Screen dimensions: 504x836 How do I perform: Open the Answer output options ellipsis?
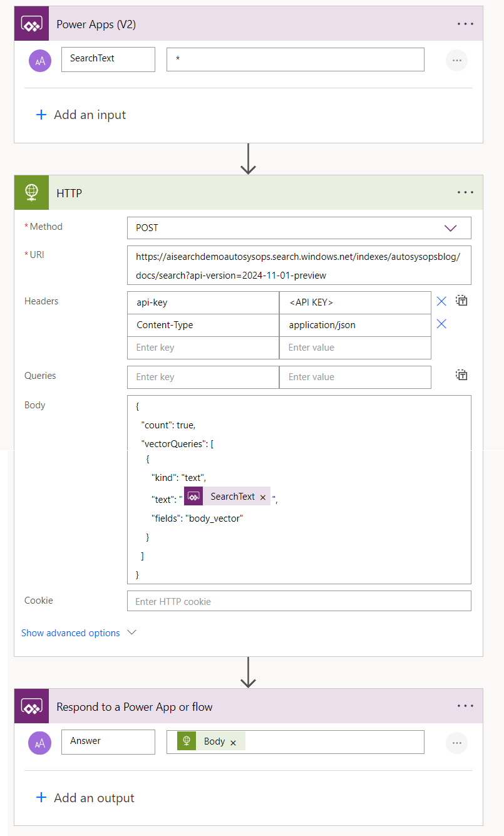pos(456,743)
